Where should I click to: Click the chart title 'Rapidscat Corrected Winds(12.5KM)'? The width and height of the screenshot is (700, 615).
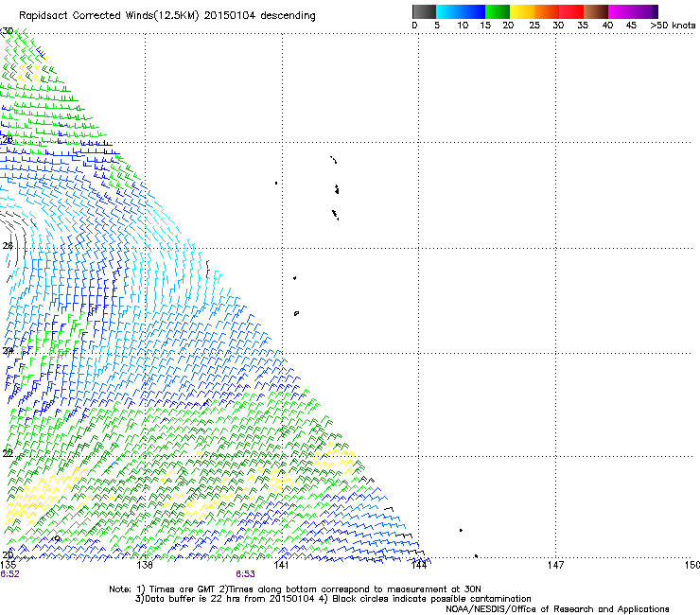point(109,16)
